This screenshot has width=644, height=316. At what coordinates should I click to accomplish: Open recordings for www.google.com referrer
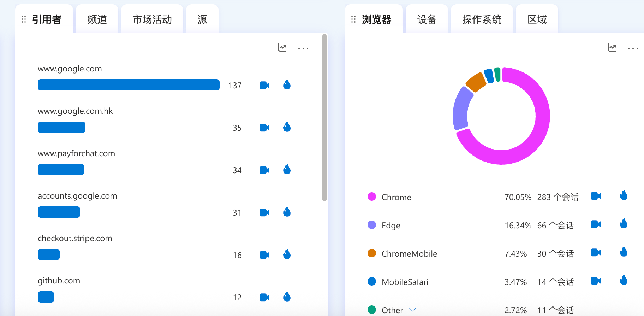264,85
